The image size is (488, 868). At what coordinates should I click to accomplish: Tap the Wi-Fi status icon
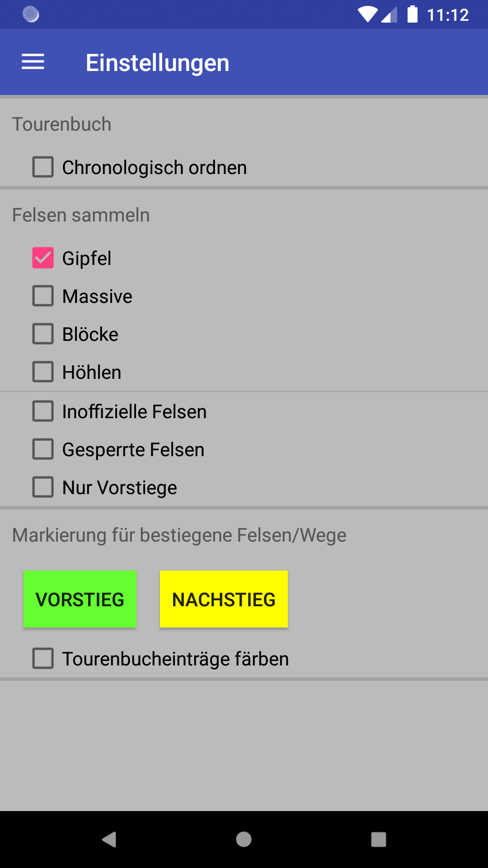(x=367, y=14)
